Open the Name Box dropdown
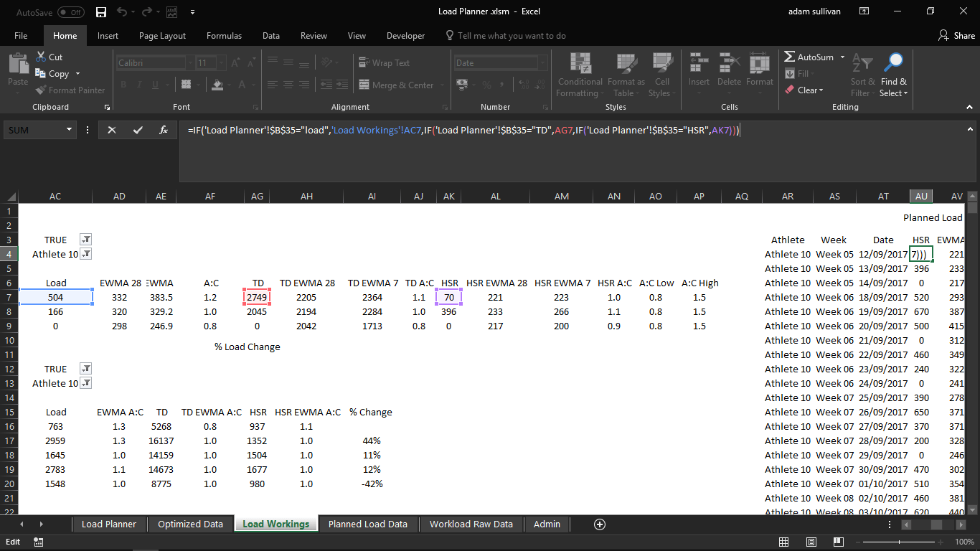 68,129
